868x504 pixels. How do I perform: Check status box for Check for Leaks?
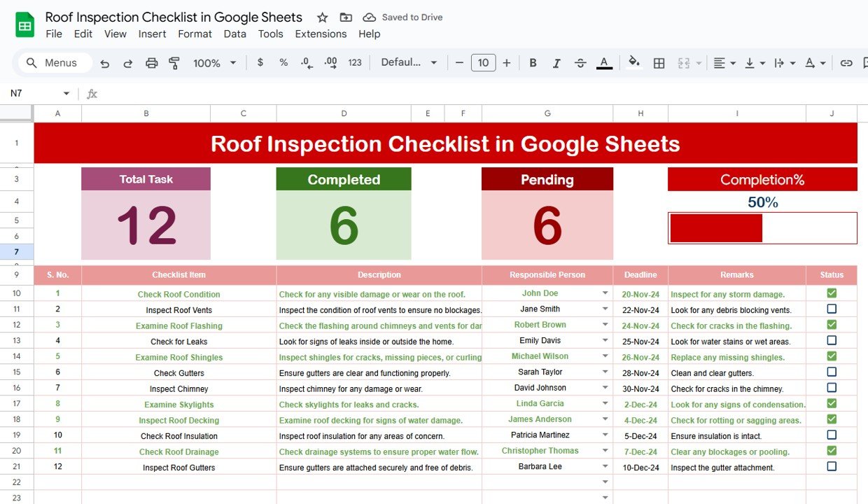click(x=832, y=340)
